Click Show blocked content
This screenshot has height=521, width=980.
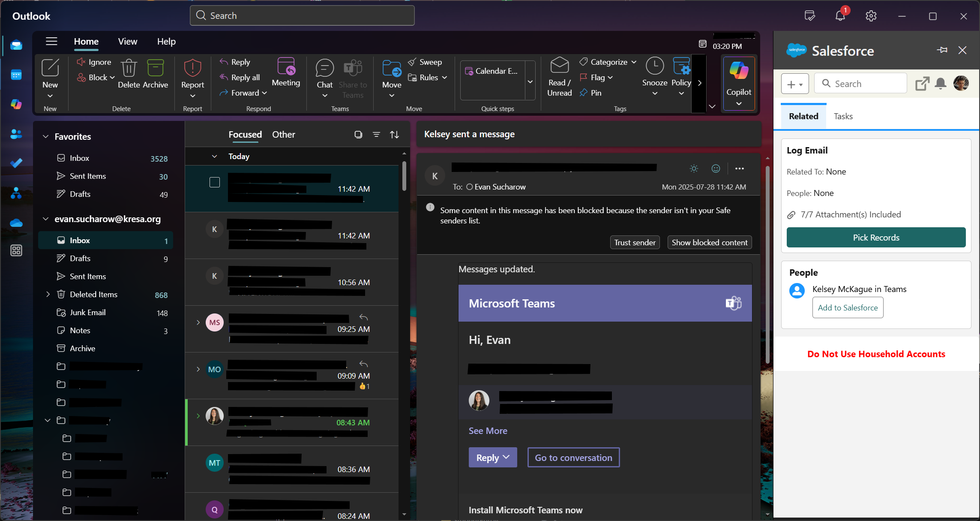[710, 242]
